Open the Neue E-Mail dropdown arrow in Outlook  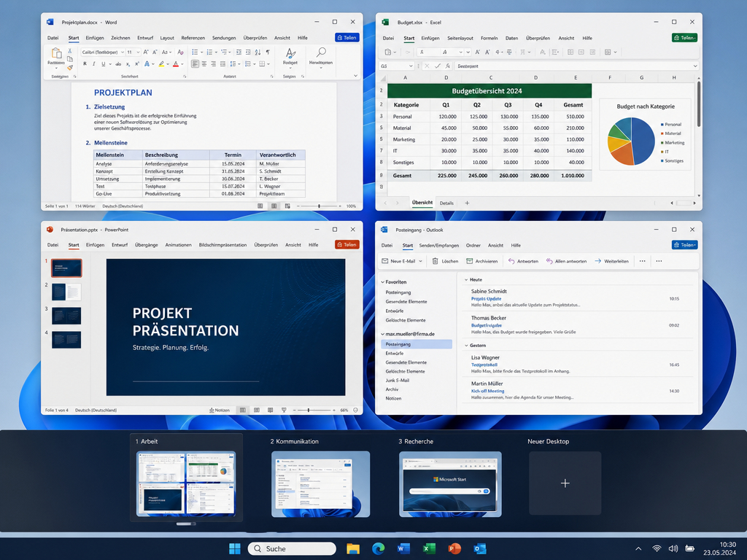pos(420,261)
